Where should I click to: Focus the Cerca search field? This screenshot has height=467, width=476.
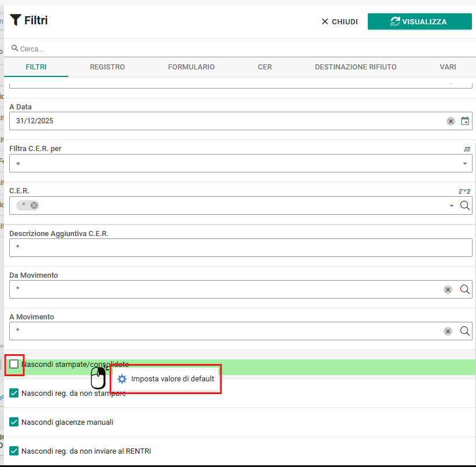240,49
